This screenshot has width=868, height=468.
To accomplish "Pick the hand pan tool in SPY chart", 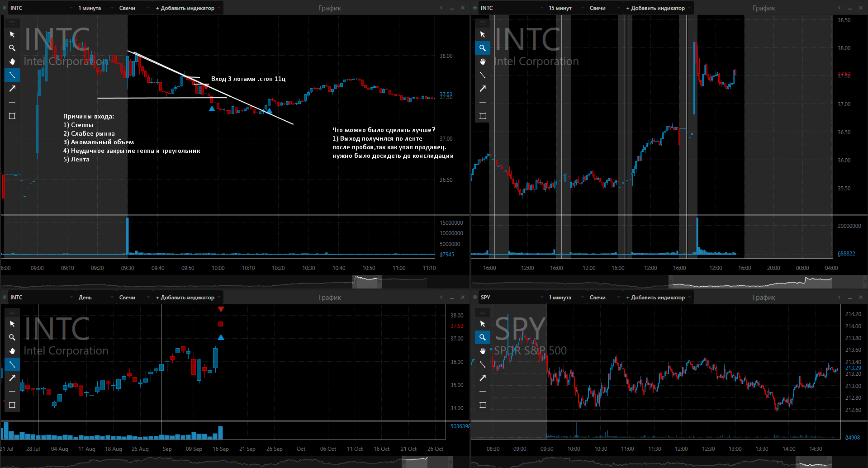I will pos(483,351).
